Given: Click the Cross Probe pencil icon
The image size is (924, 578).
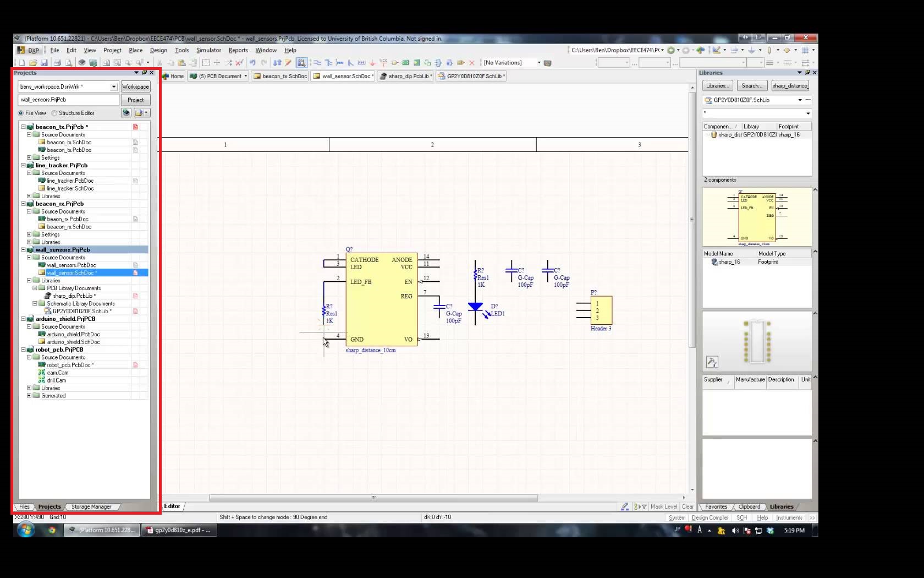Looking at the screenshot, I should point(288,63).
